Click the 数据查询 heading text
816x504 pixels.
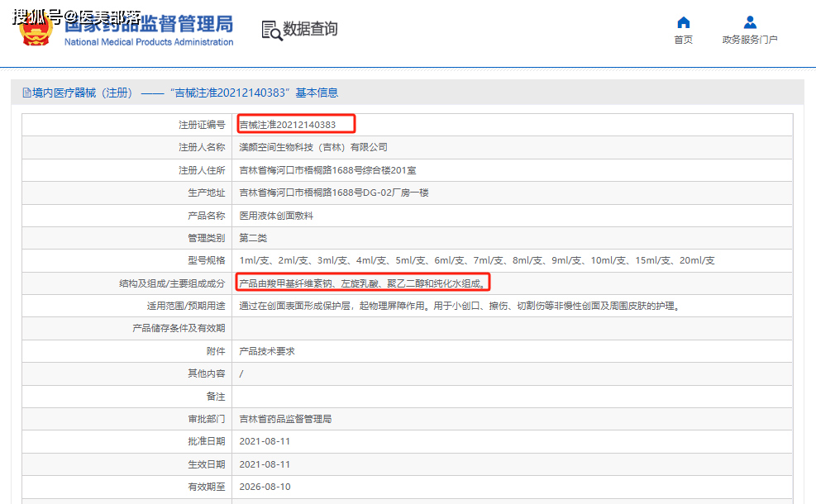(x=310, y=29)
